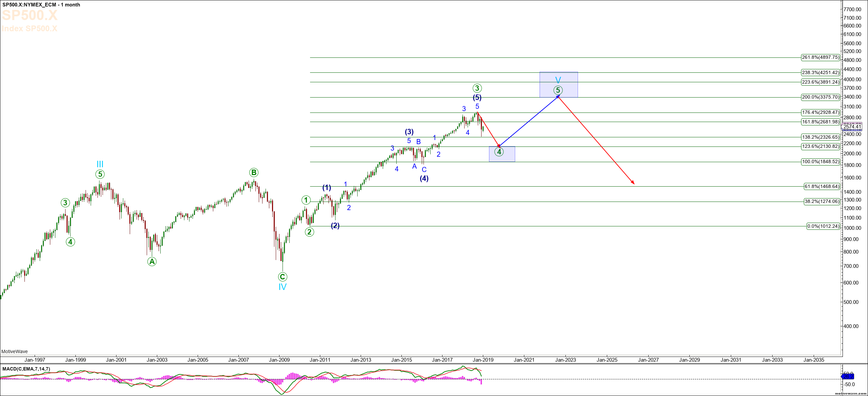Select the MACD(C,EMA,7,14,7) indicator label
The width and height of the screenshot is (868, 396).
26,369
